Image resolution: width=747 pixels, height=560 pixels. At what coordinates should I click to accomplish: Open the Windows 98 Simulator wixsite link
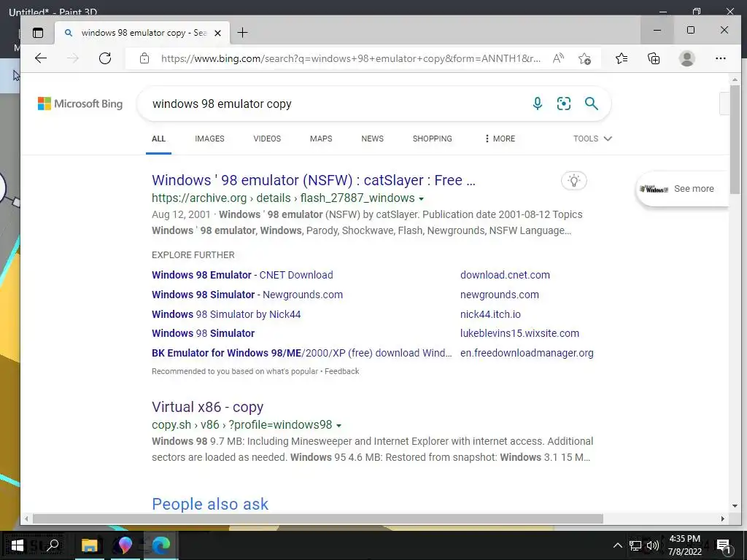[204, 333]
